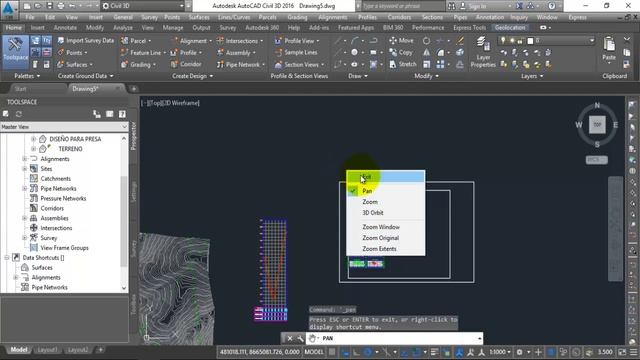Screen dimensions: 640x360
Task: Expand the Create Design panel
Action: tap(192, 76)
